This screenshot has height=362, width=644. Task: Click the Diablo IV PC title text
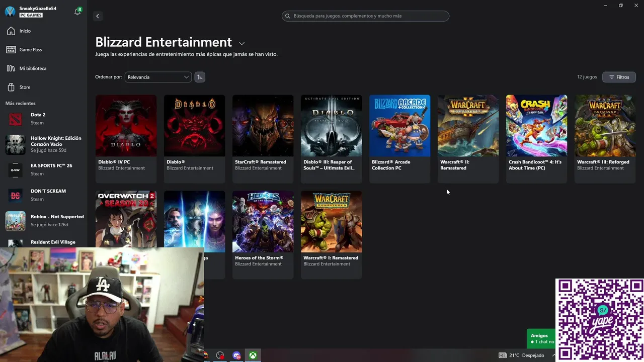click(114, 162)
